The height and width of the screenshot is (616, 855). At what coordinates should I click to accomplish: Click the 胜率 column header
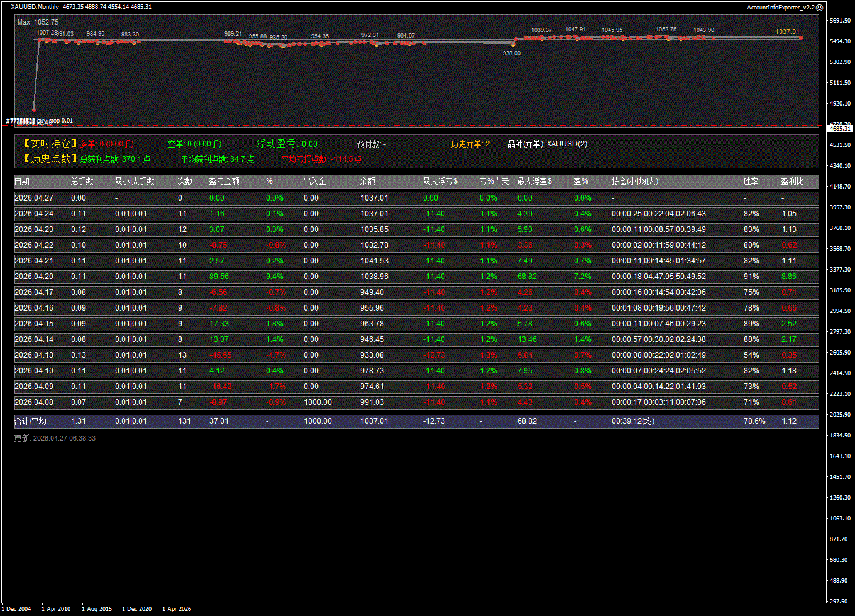pyautogui.click(x=751, y=182)
